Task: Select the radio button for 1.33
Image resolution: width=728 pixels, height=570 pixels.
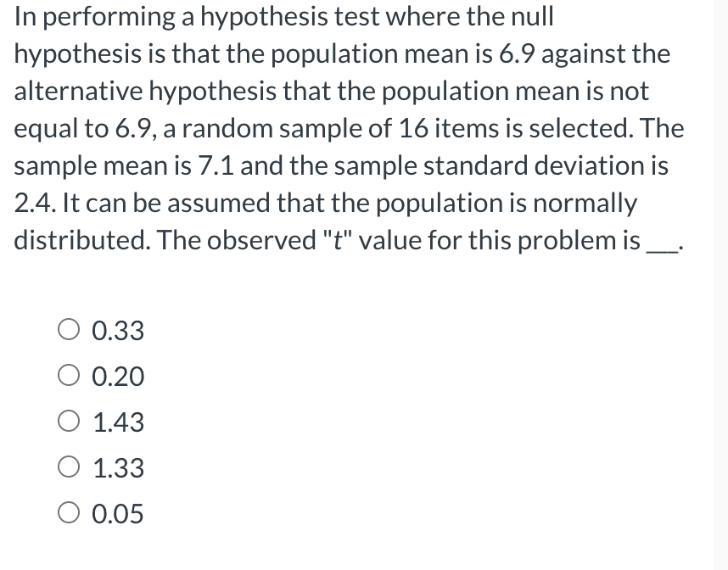Action: pos(69,467)
